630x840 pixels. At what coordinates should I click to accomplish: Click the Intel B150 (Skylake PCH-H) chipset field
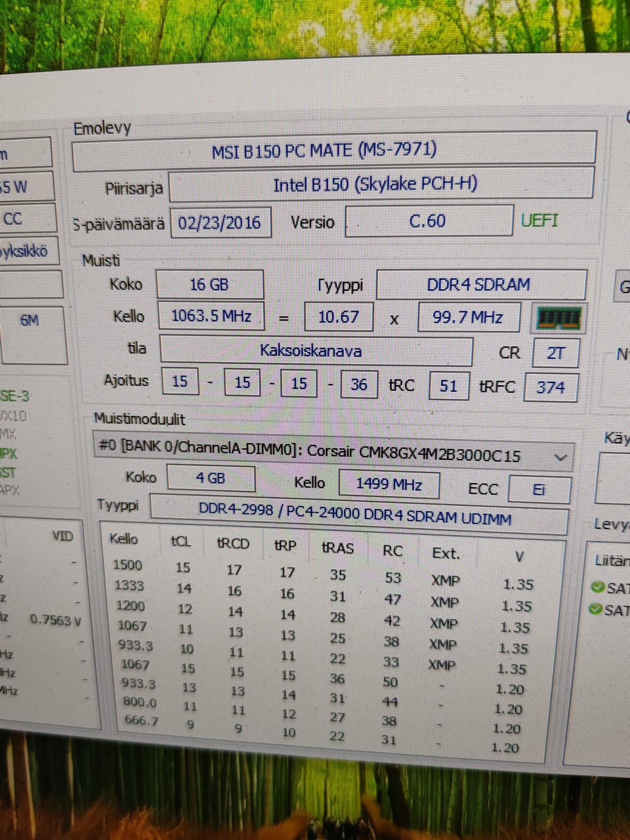tap(381, 185)
